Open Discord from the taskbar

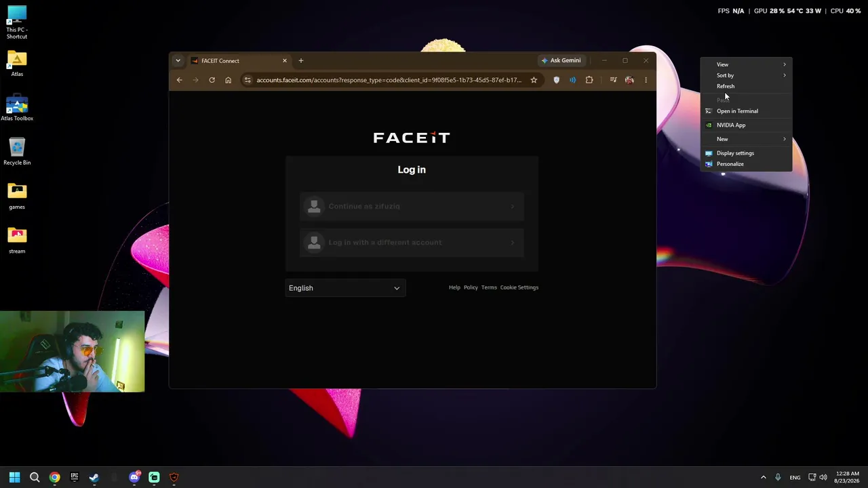(134, 477)
